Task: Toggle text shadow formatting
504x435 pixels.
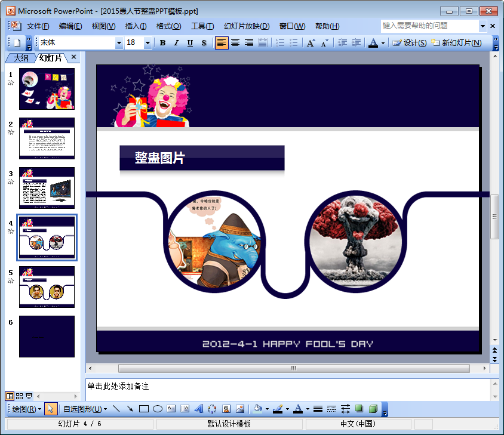Action: [204, 43]
